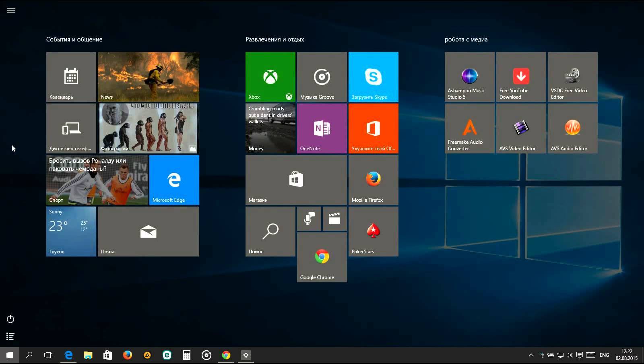
Task: Launch the Mozilla Firefox tile
Action: pos(374,180)
